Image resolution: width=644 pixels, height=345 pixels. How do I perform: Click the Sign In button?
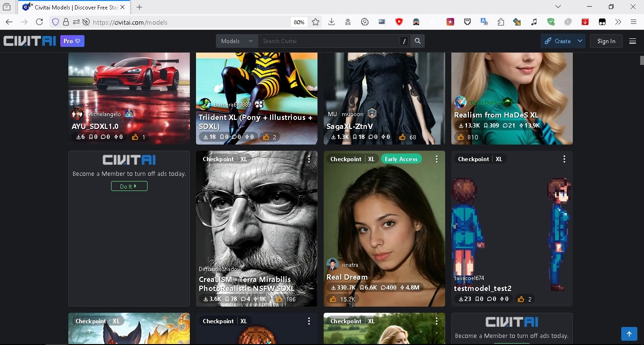tap(606, 41)
